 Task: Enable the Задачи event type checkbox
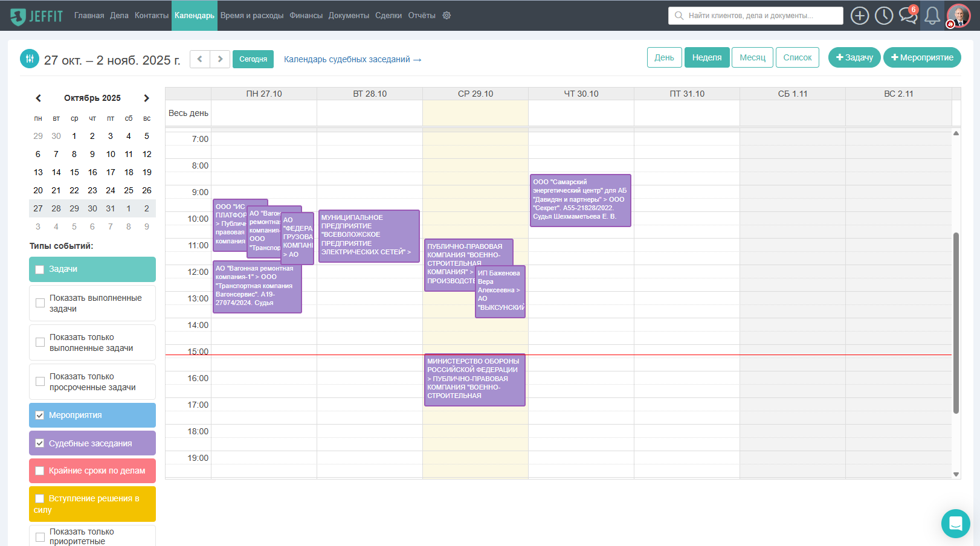click(40, 269)
